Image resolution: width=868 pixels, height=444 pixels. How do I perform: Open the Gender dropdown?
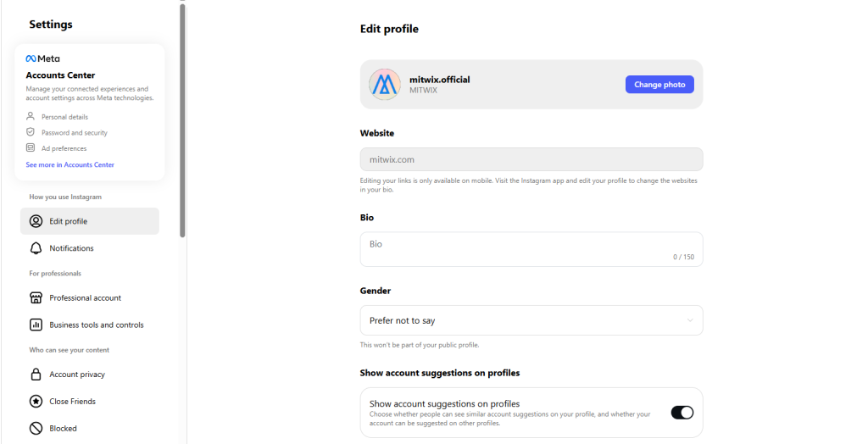[x=531, y=320]
